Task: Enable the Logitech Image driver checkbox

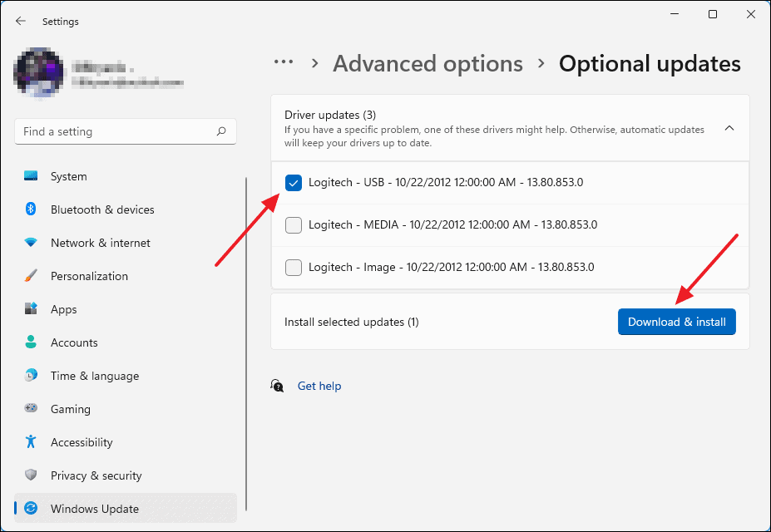Action: point(294,268)
